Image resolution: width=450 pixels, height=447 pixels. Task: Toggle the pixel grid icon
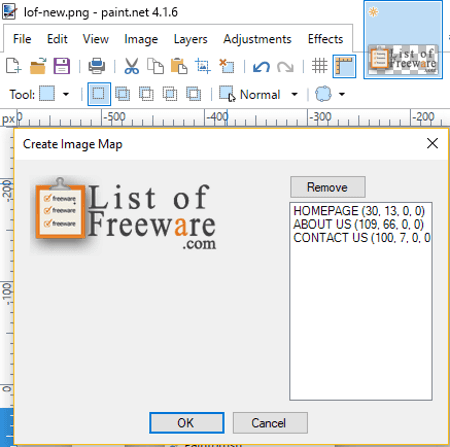[320, 66]
